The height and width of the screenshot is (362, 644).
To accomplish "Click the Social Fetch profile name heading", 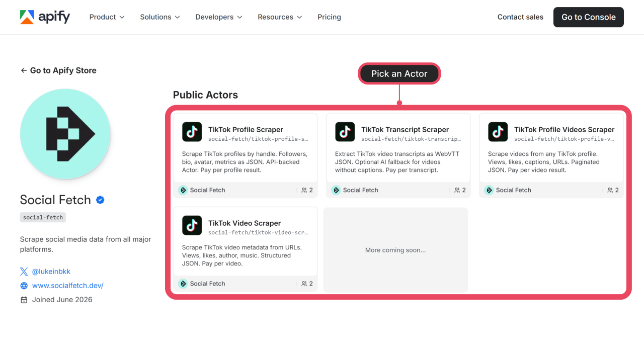I will pos(55,200).
